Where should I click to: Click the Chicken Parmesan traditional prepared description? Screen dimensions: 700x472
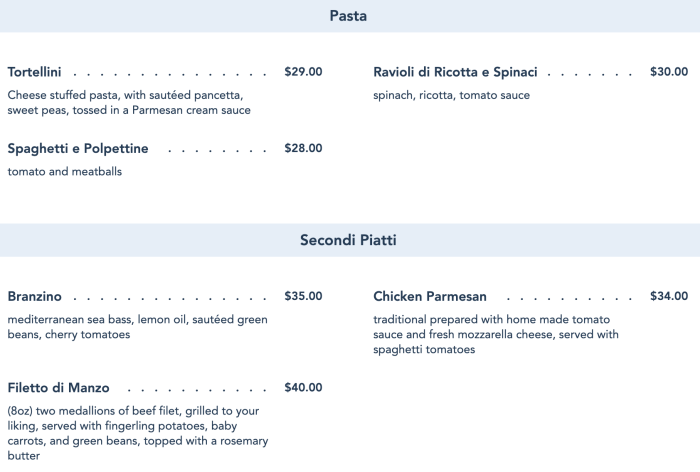496,334
